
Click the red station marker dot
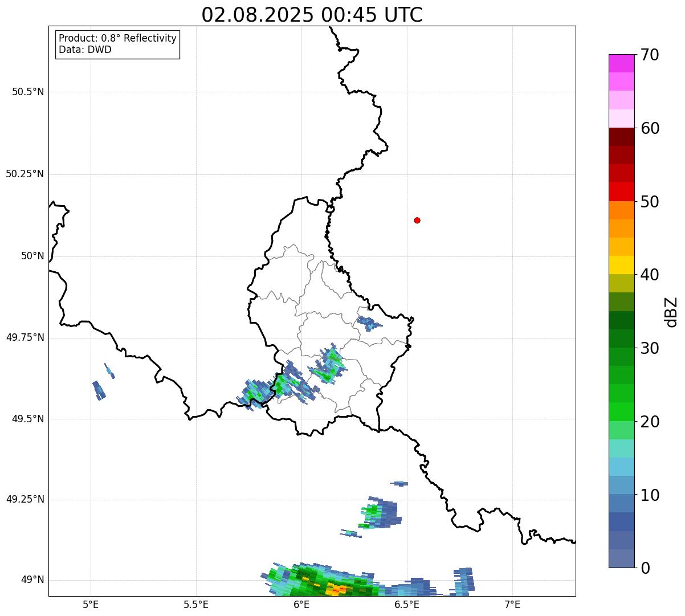click(x=417, y=220)
